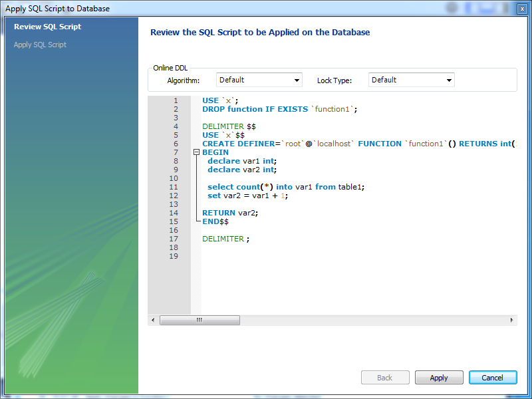
Task: Click the scroll right arrow
Action: 511,320
